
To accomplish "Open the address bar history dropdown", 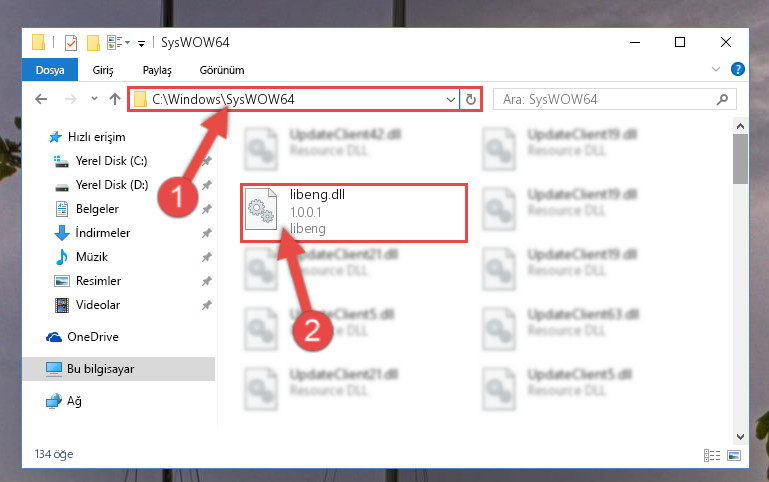I will pos(451,100).
